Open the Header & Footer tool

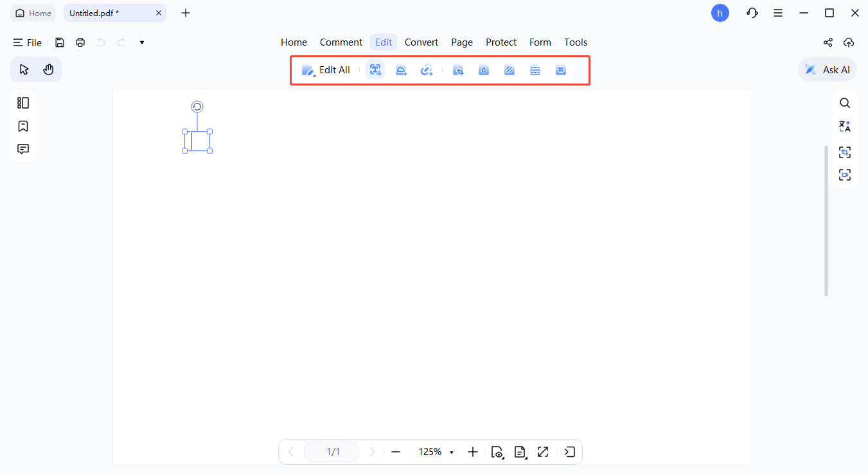coord(535,69)
